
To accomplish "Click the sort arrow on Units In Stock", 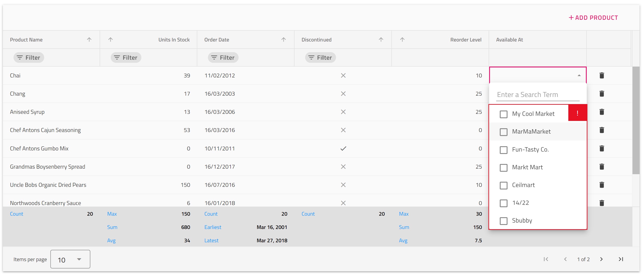I will point(110,39).
